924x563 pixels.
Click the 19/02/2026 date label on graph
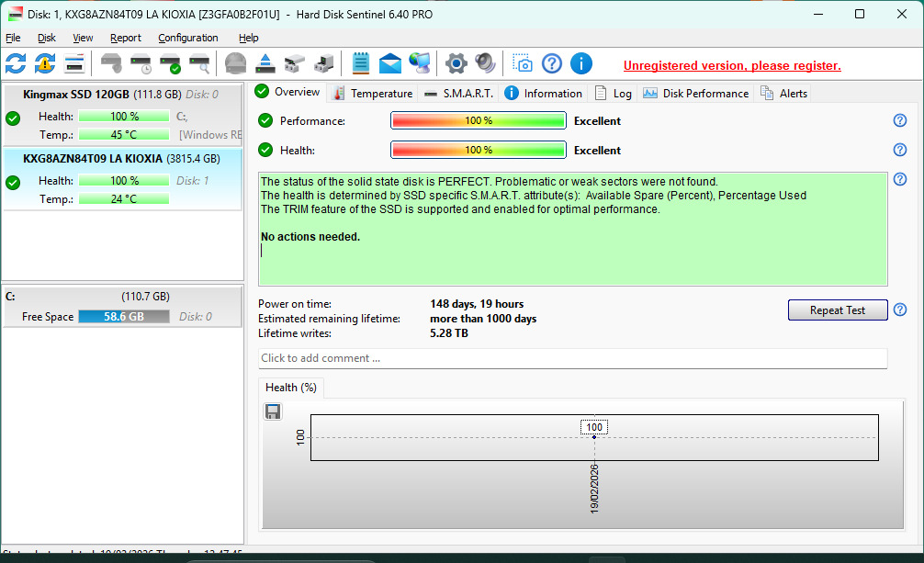point(594,489)
